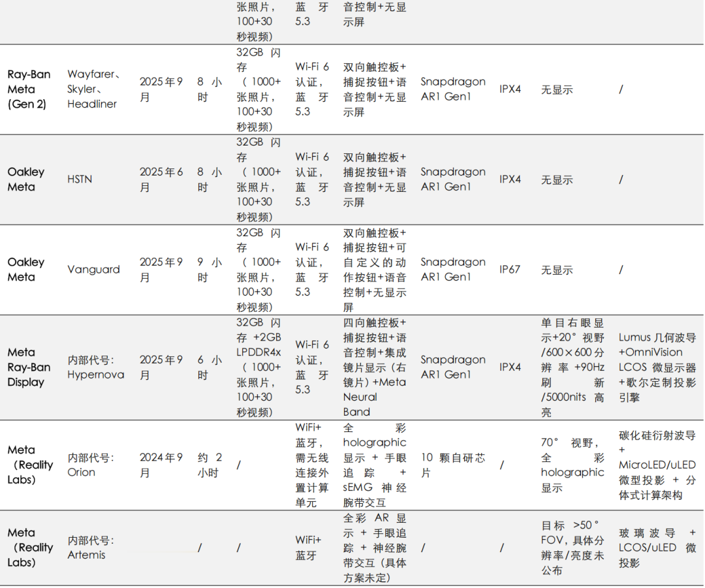
Task: Select 'Oakley Meta' in the HSTN row
Action: click(26, 179)
